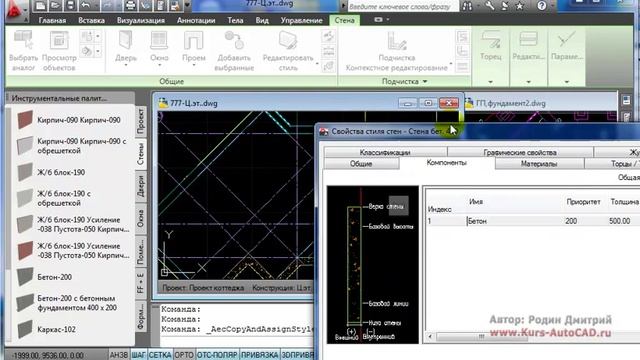
Task: Click the ГП.фундамент2.dwg window title
Action: tap(511, 103)
